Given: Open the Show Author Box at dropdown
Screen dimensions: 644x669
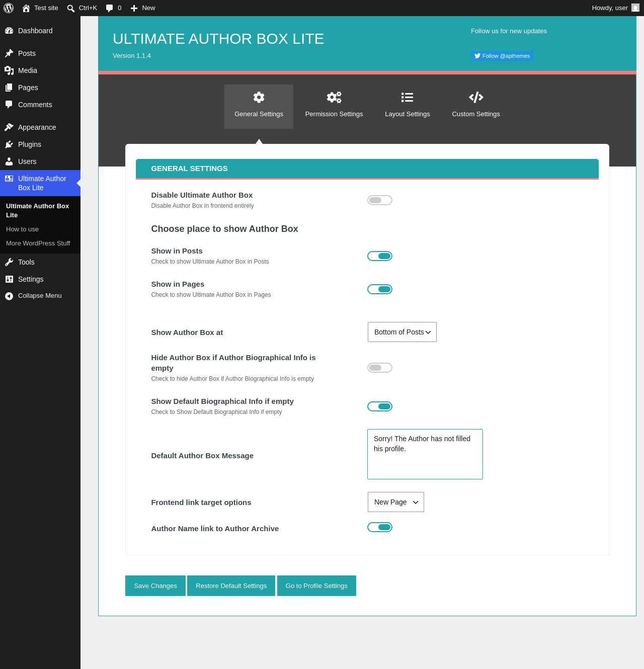Looking at the screenshot, I should [402, 332].
